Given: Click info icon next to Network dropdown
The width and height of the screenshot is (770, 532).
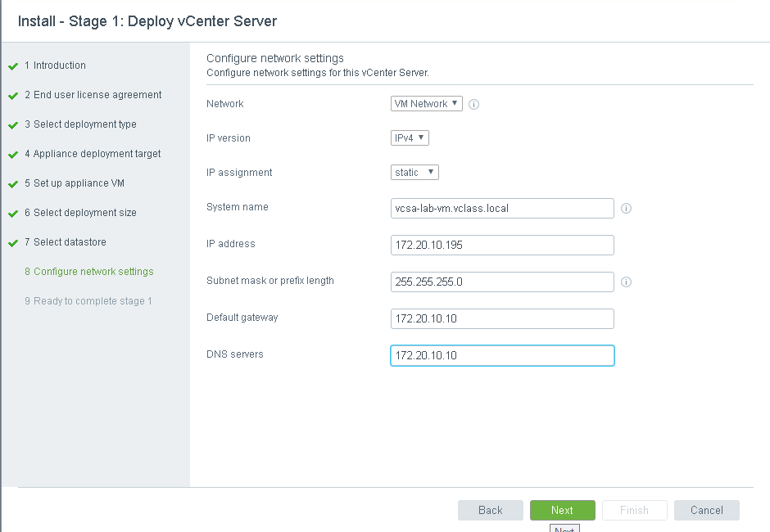Looking at the screenshot, I should tap(473, 105).
